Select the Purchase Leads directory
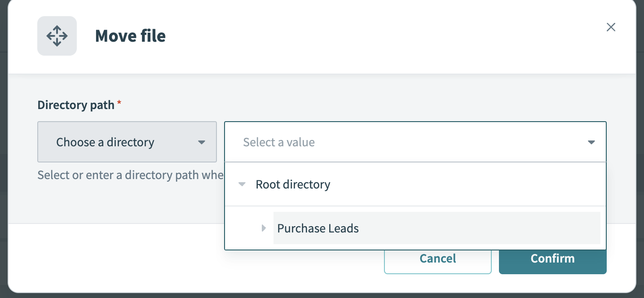Viewport: 644px width, 298px height. [x=318, y=228]
